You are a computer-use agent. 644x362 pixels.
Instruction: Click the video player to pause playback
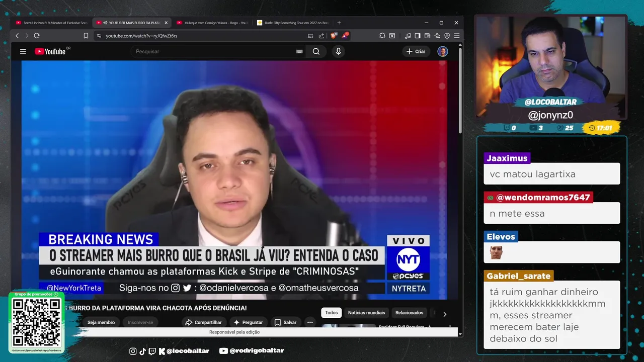234,179
